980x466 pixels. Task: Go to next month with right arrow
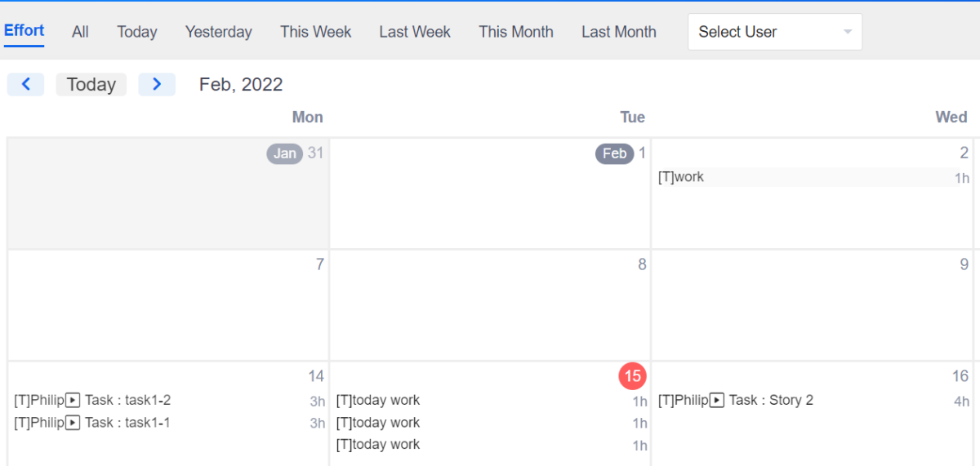coord(157,84)
